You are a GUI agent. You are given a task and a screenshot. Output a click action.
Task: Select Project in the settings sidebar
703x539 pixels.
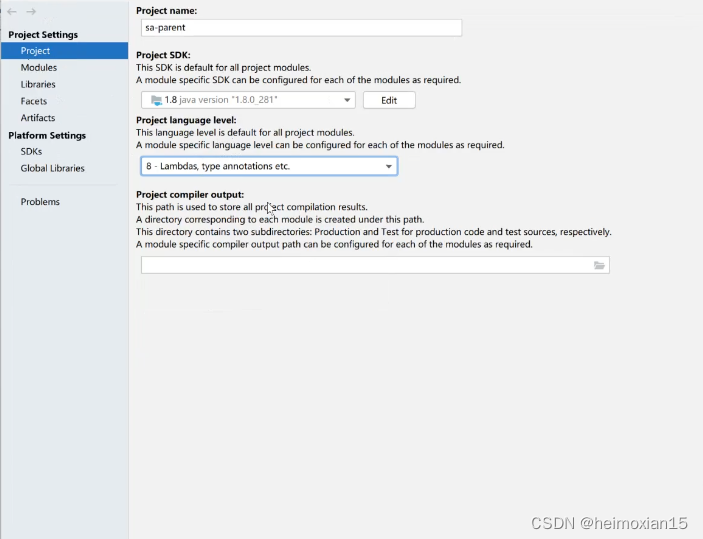click(35, 51)
